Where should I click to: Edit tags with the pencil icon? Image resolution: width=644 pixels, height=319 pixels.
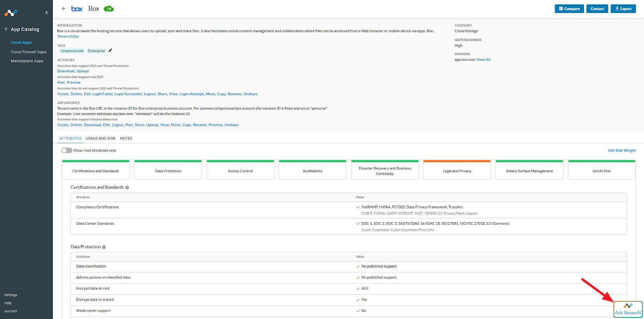[x=110, y=50]
